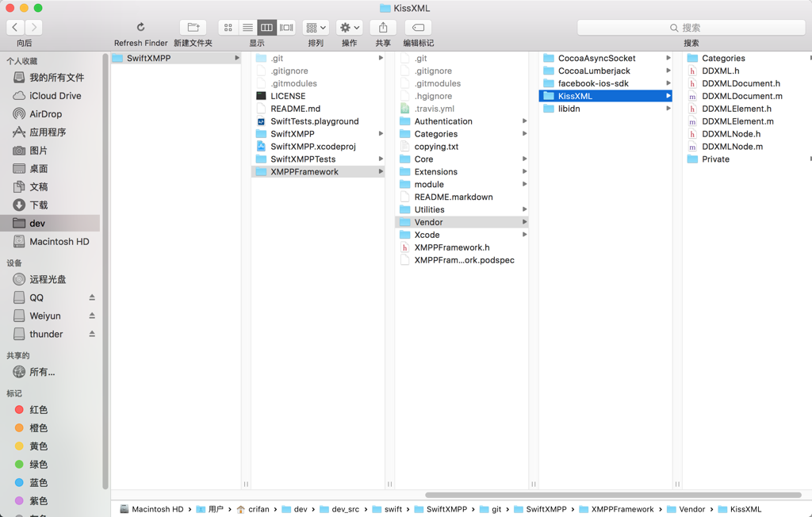The image size is (812, 517).
Task: Open Pictures (图片) in sidebar
Action: pyautogui.click(x=50, y=151)
